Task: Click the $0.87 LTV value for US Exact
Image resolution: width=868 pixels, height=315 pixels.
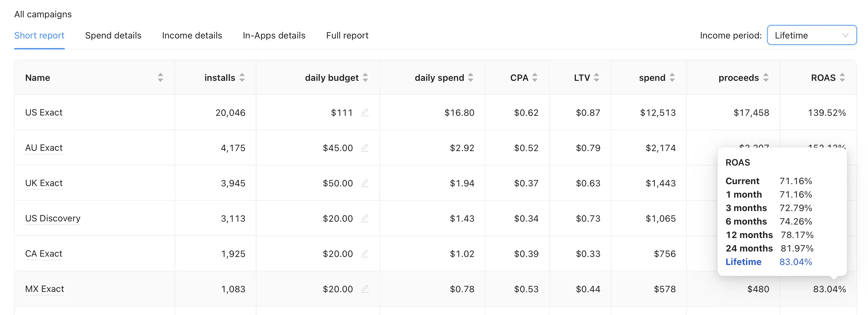Action: 588,113
